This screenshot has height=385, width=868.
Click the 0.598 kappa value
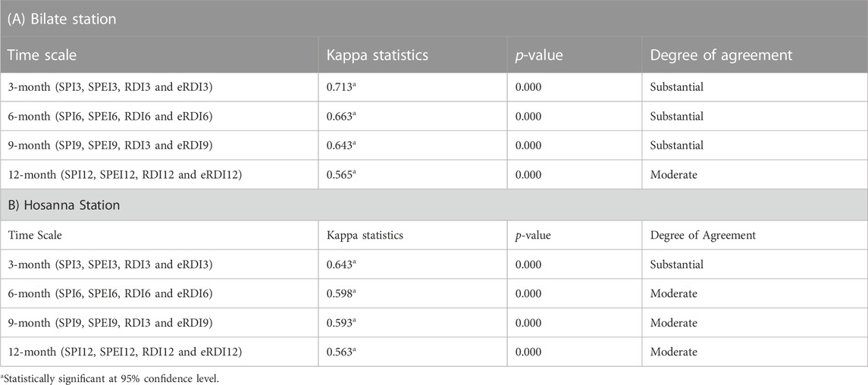(340, 294)
